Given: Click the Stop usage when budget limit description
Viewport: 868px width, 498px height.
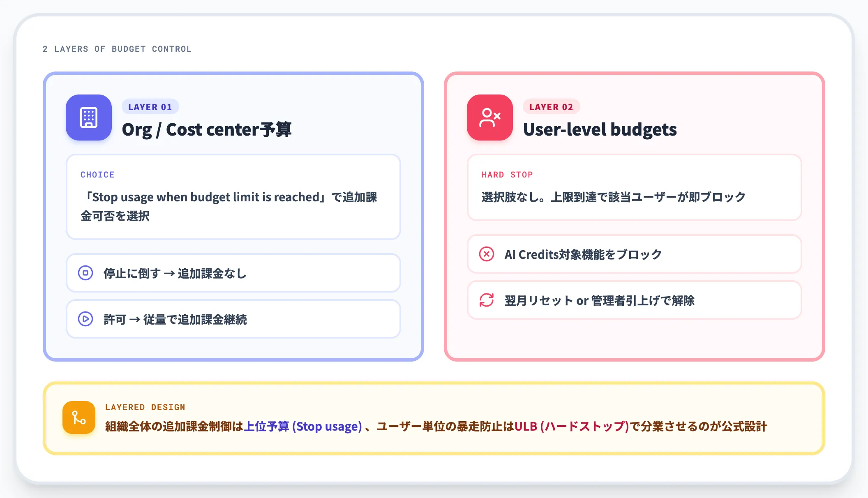Looking at the screenshot, I should pyautogui.click(x=229, y=206).
